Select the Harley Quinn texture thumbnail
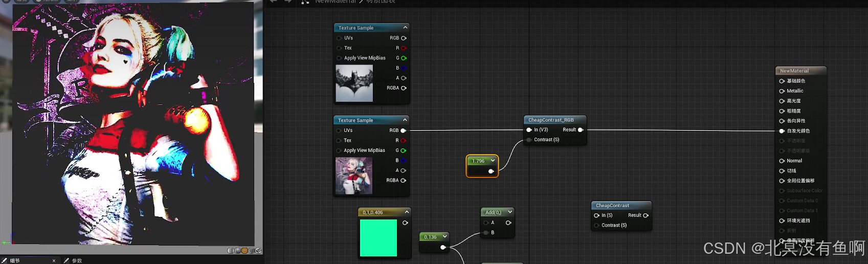Viewport: 868px width, 264px height. tap(354, 175)
